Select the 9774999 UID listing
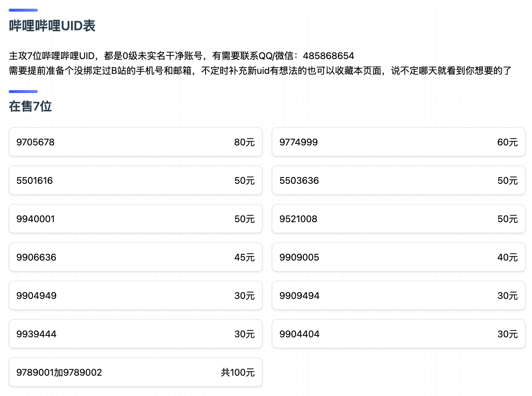Image resolution: width=532 pixels, height=396 pixels. [398, 142]
